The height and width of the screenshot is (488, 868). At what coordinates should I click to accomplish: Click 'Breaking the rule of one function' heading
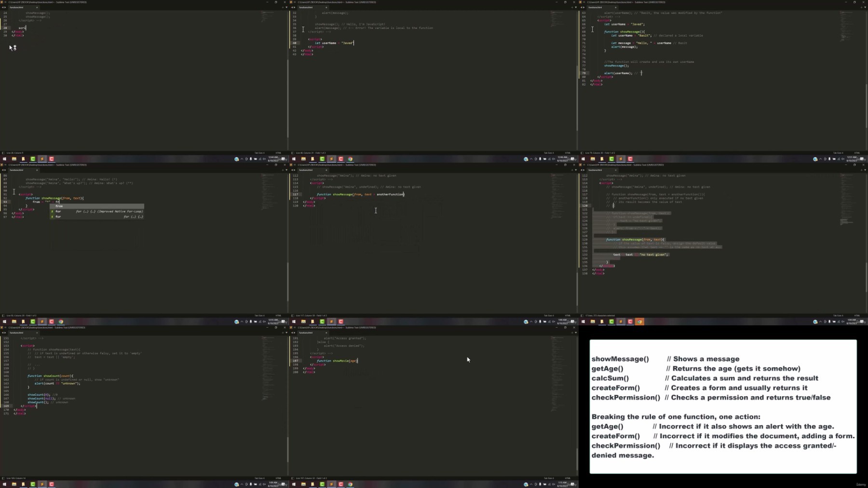(x=676, y=417)
